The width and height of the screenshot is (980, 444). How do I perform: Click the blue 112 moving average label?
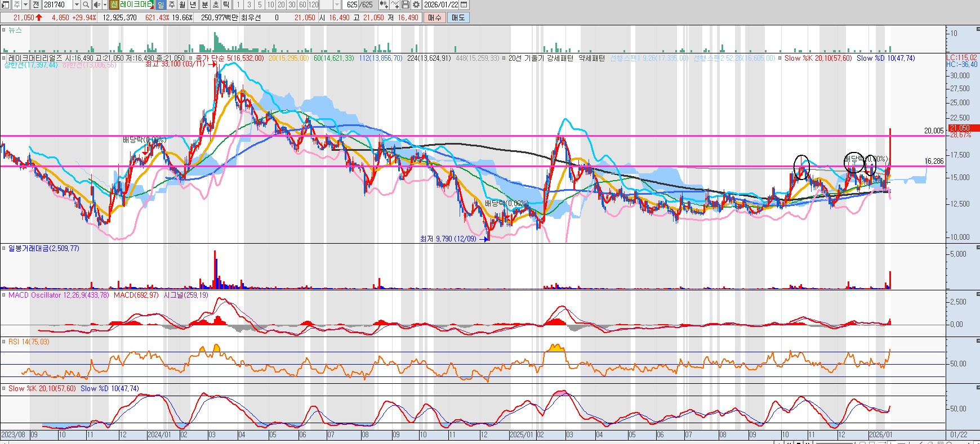[x=381, y=58]
